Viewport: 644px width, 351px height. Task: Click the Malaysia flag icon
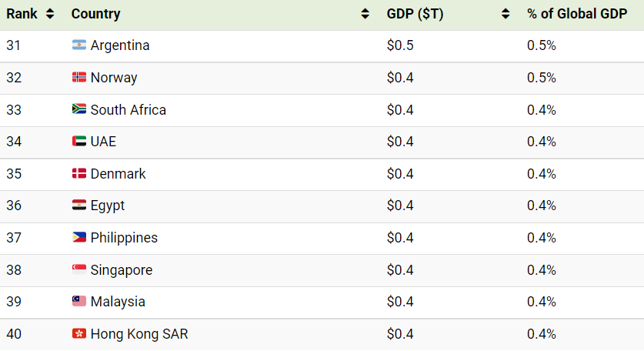point(78,301)
